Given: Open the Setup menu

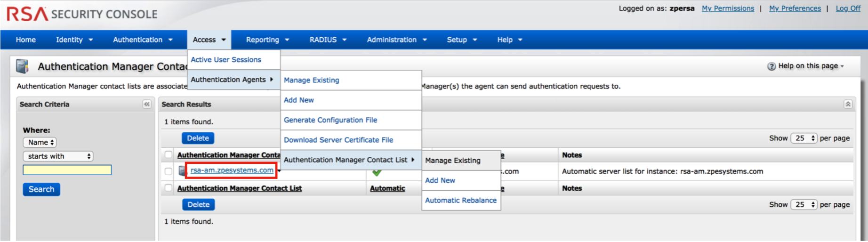Looking at the screenshot, I should (x=462, y=40).
